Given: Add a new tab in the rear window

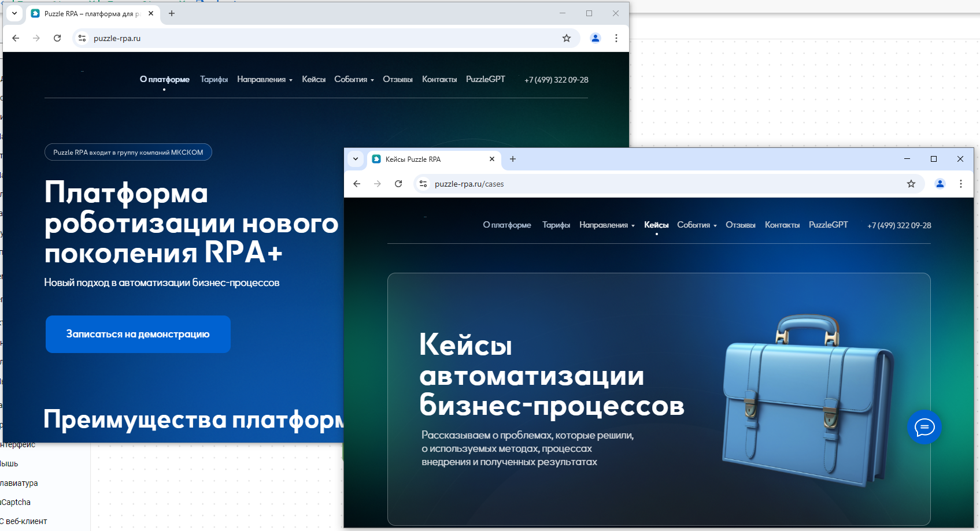Looking at the screenshot, I should 172,13.
